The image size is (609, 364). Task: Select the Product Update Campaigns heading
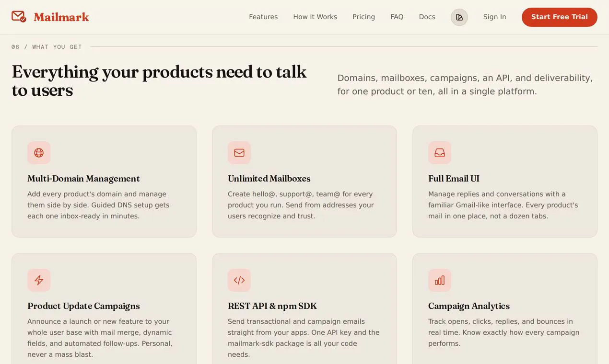click(x=83, y=306)
